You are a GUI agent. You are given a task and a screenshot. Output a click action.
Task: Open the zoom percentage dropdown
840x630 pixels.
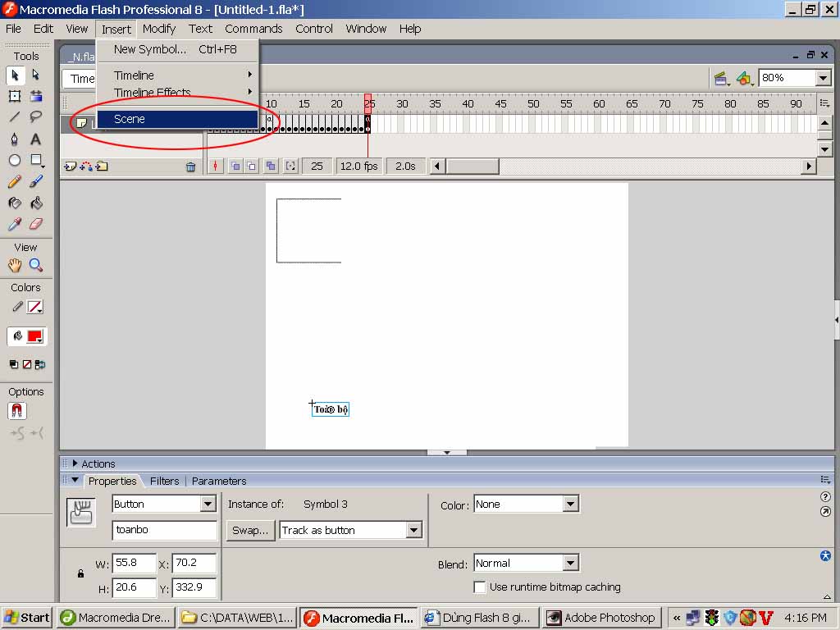824,78
